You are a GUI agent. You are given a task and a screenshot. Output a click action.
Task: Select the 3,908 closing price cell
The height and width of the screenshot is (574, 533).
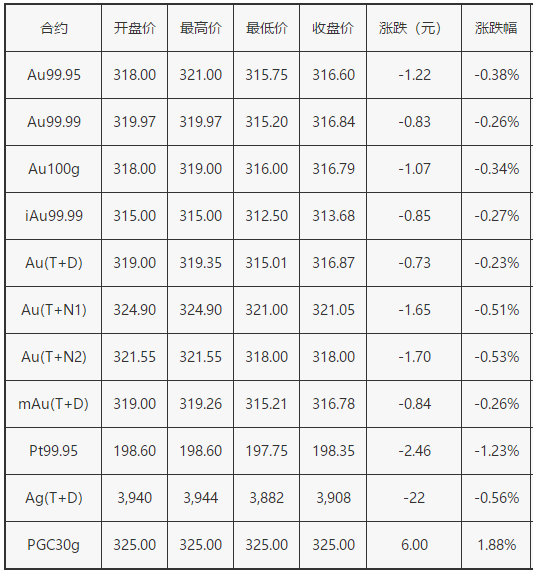333,498
